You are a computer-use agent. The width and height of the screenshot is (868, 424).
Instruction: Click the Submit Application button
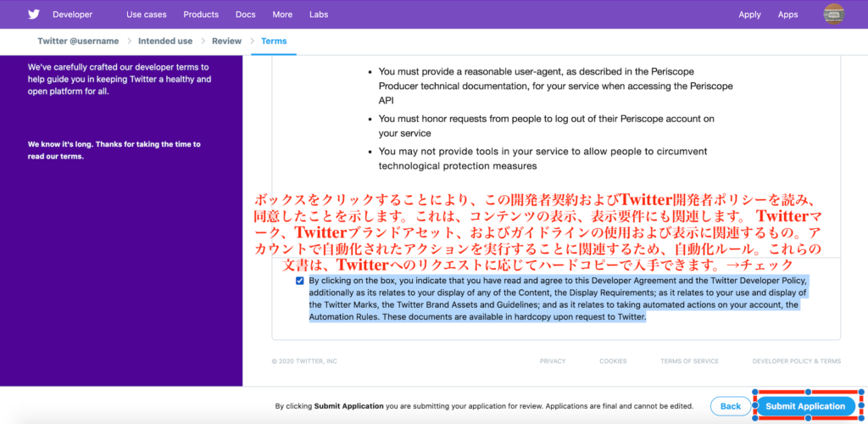click(805, 406)
